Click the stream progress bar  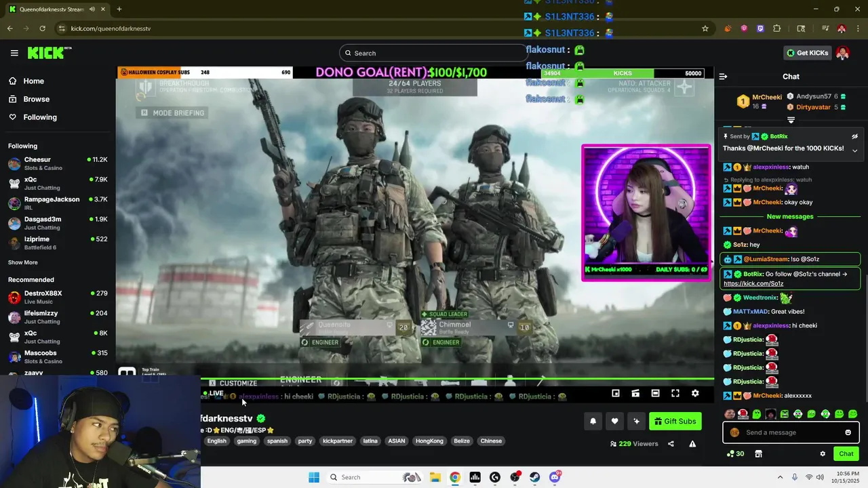tap(457, 380)
